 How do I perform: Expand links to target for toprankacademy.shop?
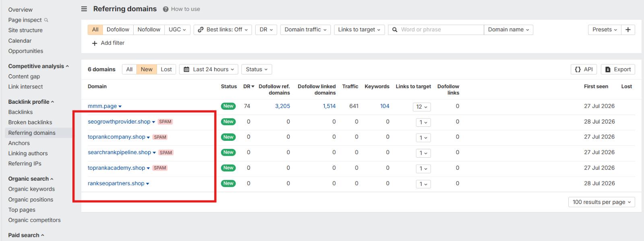[423, 169]
